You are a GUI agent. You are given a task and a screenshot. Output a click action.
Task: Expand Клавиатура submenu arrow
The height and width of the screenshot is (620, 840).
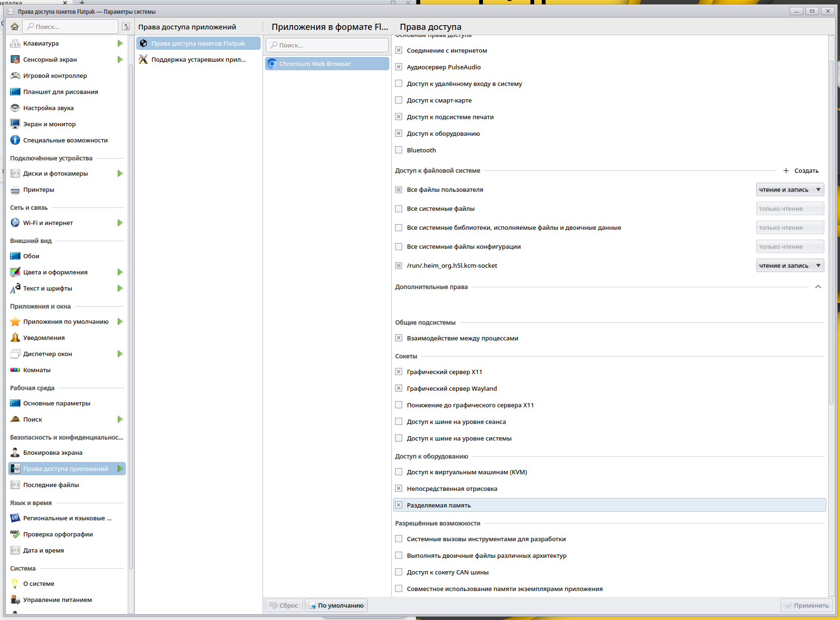120,43
